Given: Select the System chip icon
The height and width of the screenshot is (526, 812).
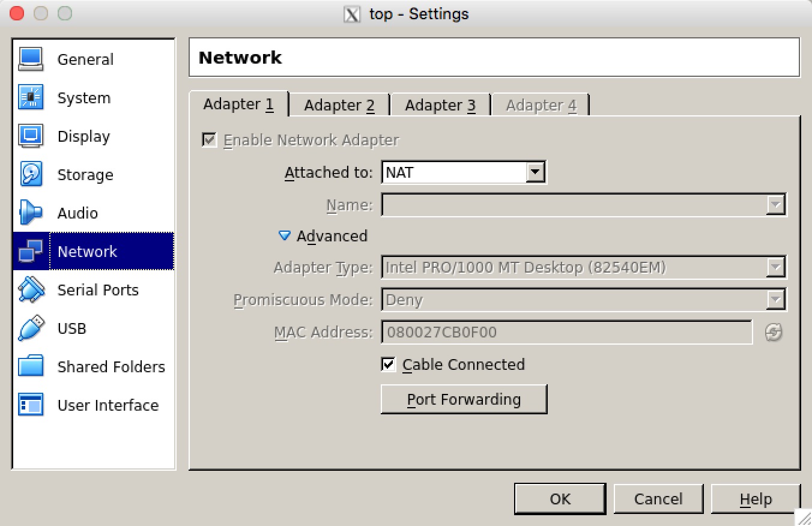Looking at the screenshot, I should (x=31, y=98).
